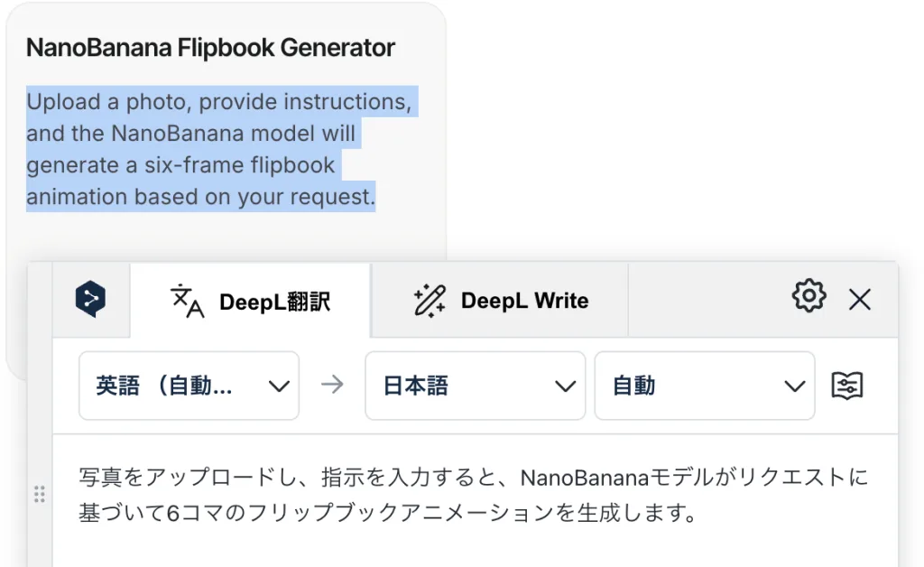Click the magic pen icon for DeepL Write
924x567 pixels.
[x=430, y=301]
